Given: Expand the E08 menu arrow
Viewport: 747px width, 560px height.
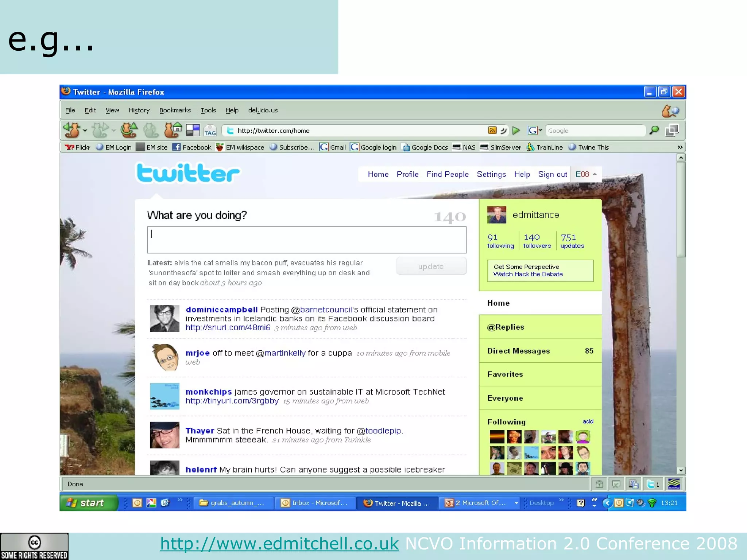Looking at the screenshot, I should [595, 174].
